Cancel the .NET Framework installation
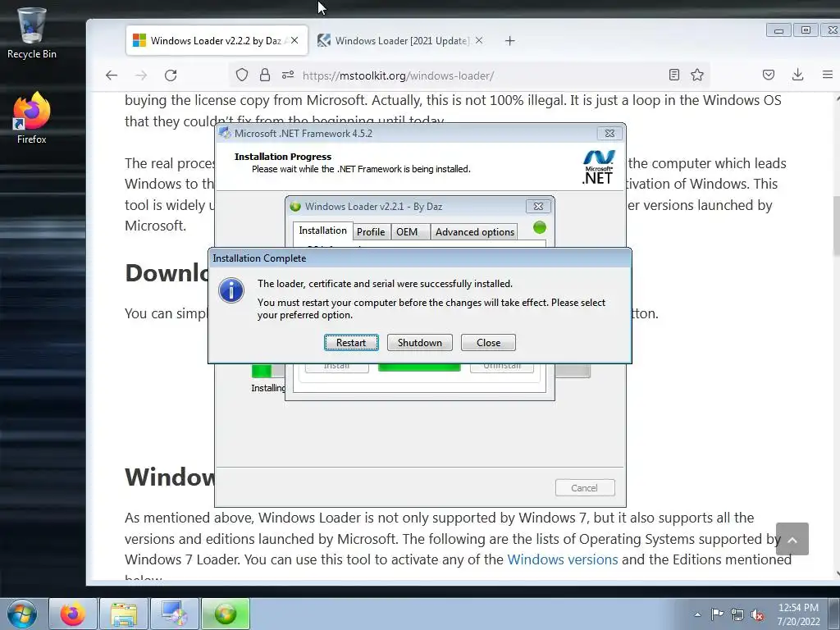This screenshot has width=840, height=630. point(584,488)
